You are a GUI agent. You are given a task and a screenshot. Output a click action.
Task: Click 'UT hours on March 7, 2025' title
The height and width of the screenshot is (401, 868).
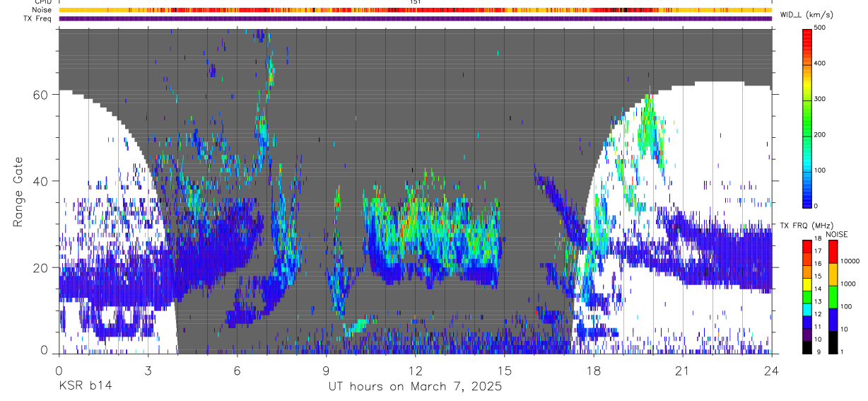[415, 387]
